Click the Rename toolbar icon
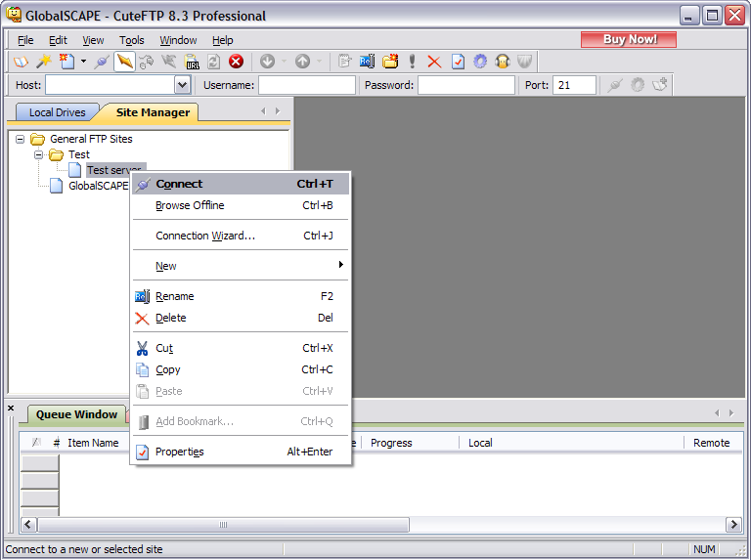Image resolution: width=751 pixels, height=560 pixels. (368, 62)
